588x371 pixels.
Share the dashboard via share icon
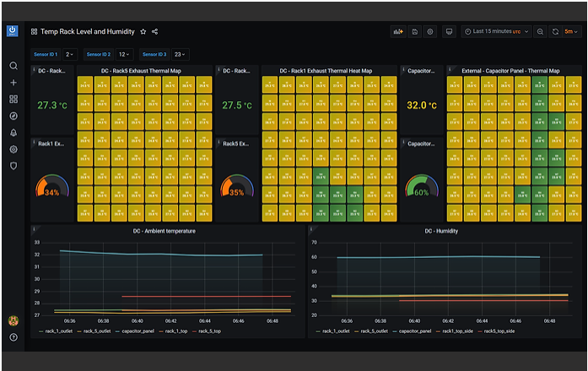[154, 32]
